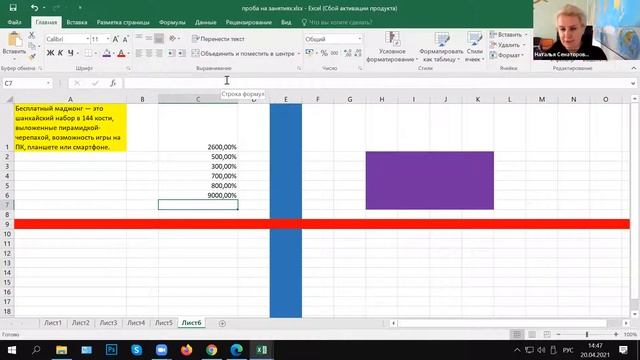This screenshot has width=640, height=360.
Task: Add a new sheet with the plus icon
Action: tap(222, 323)
